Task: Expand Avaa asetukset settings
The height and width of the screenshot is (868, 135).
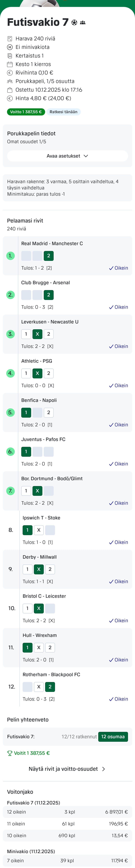Action: point(67,156)
